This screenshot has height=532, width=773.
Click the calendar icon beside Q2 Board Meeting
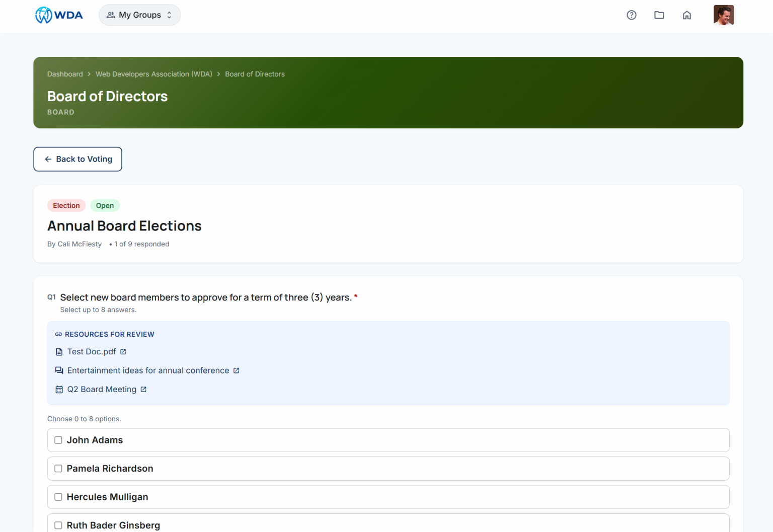(x=59, y=390)
